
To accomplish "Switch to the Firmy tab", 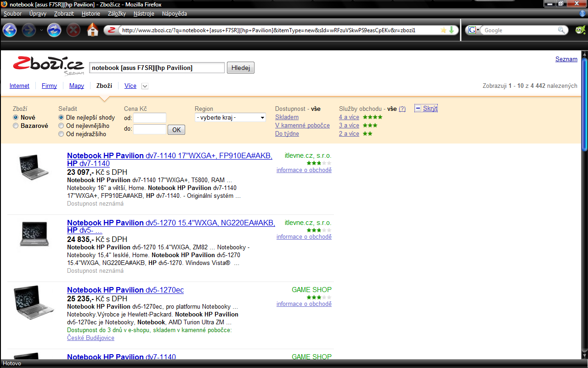I will pyautogui.click(x=49, y=86).
